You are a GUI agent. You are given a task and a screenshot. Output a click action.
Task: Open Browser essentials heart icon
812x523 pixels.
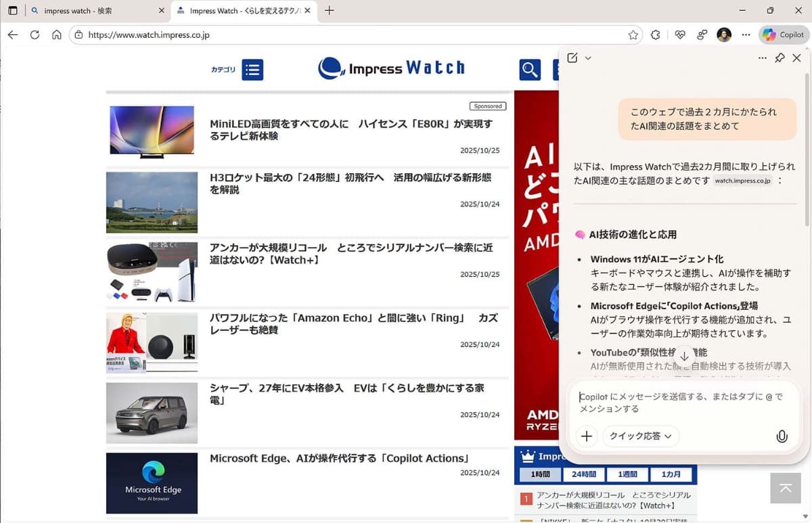pyautogui.click(x=680, y=35)
